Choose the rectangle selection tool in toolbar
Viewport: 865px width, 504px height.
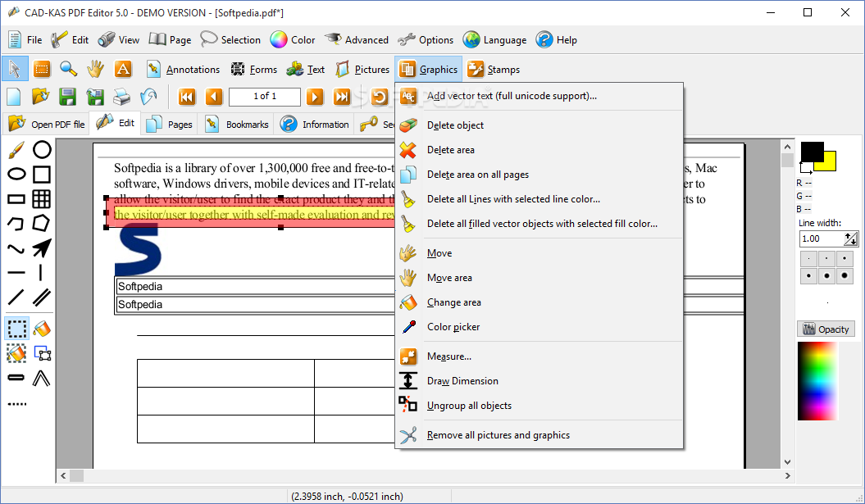41,69
